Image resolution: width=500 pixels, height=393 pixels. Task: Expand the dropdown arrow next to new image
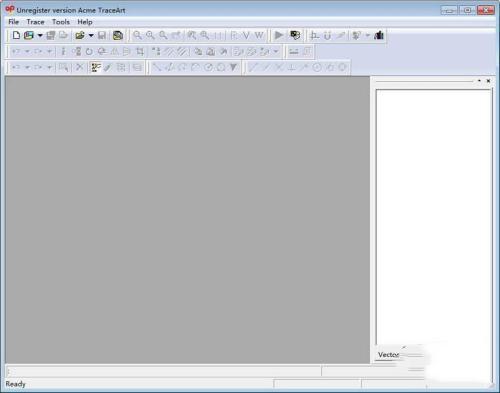pyautogui.click(x=40, y=35)
